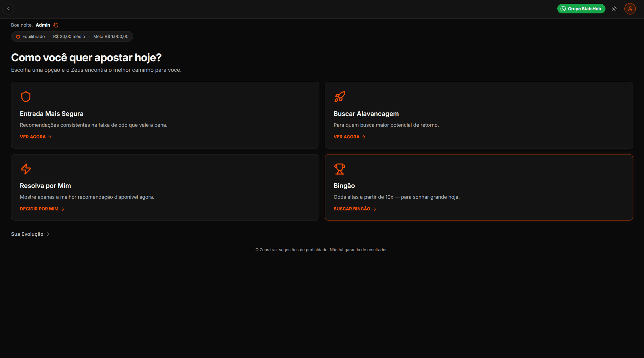
Task: Open the user profile avatar
Action: click(x=630, y=9)
